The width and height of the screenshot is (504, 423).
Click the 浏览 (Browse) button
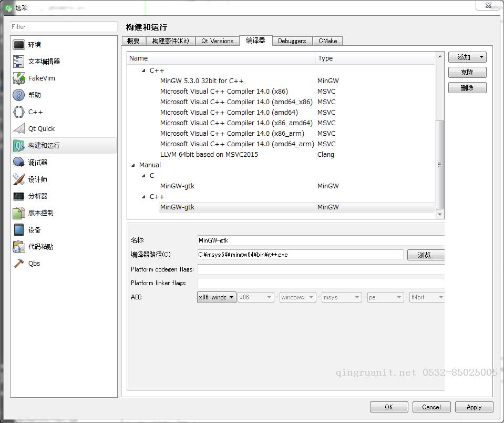pyautogui.click(x=426, y=255)
